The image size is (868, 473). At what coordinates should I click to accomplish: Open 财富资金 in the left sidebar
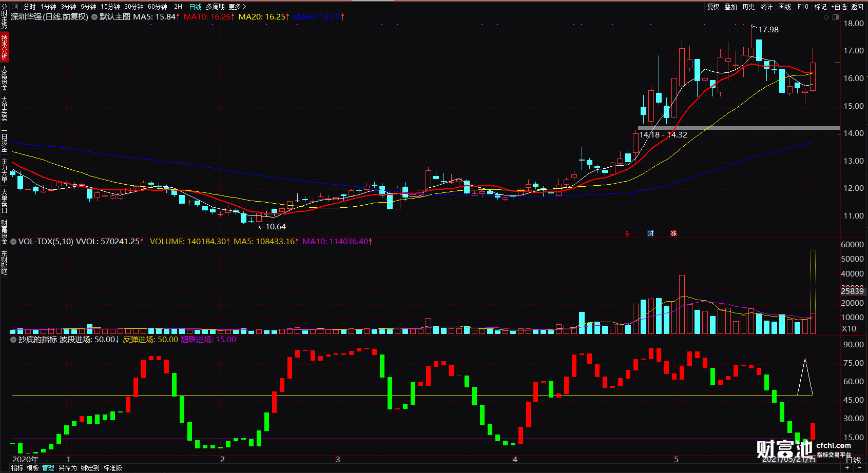(4, 232)
